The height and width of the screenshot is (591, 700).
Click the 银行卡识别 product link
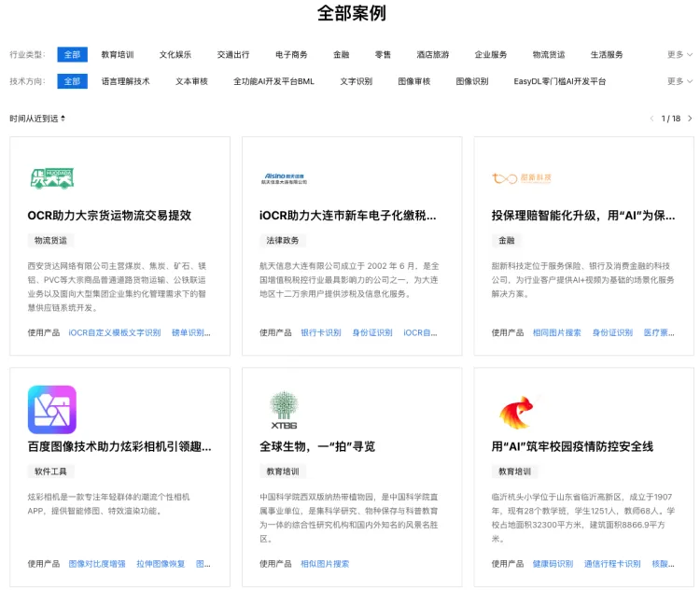[320, 332]
